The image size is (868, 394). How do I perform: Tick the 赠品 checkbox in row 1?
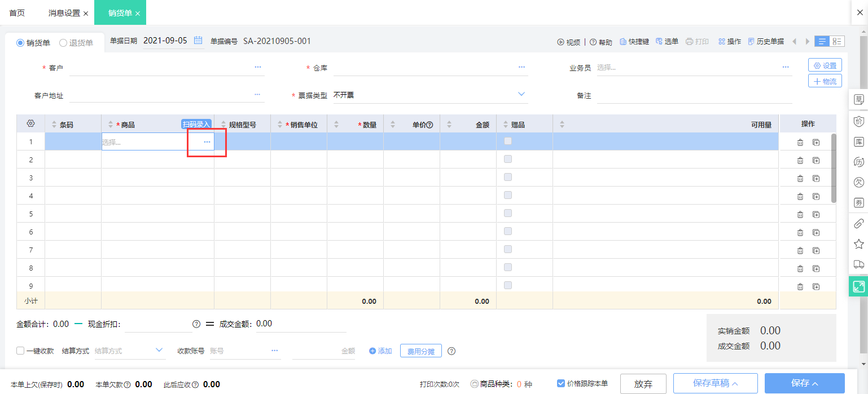point(508,141)
